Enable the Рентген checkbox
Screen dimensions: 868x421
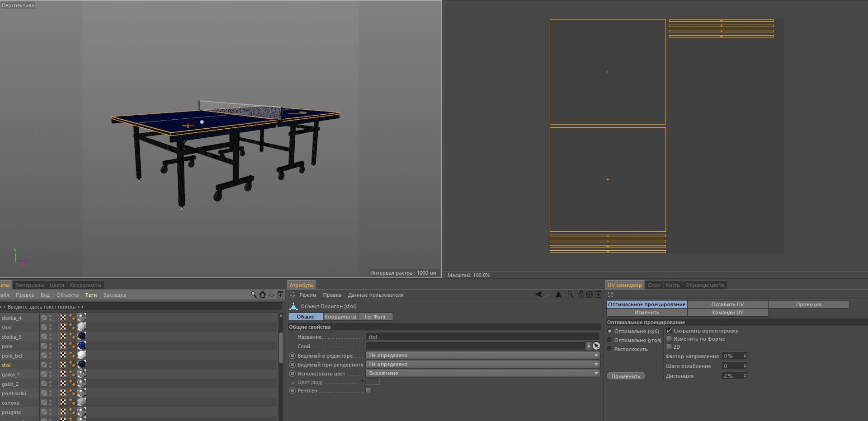pos(368,390)
